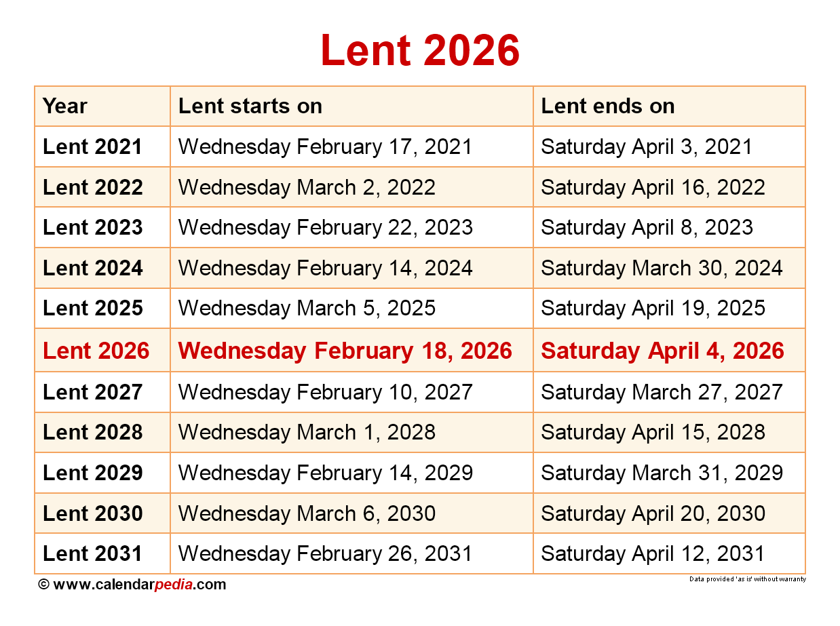Viewport: 840px width, 626px height.
Task: Select the Lent 2022 row label
Action: (92, 188)
